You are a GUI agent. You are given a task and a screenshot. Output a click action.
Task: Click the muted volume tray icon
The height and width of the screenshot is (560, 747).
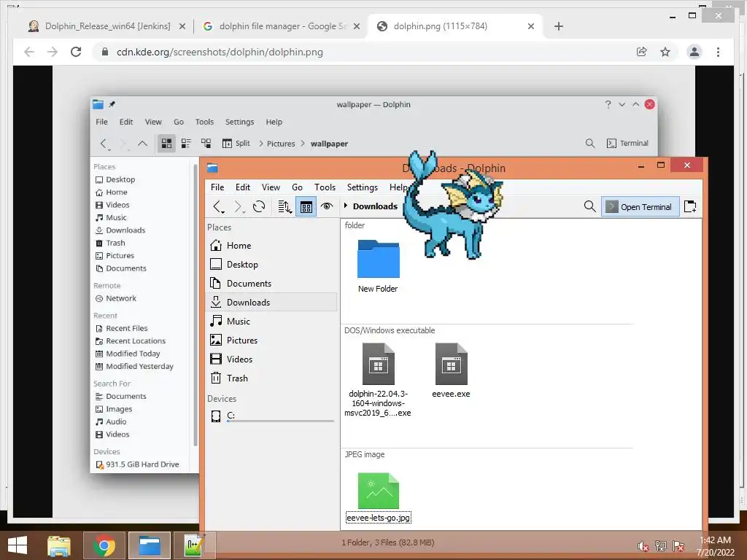pyautogui.click(x=643, y=547)
